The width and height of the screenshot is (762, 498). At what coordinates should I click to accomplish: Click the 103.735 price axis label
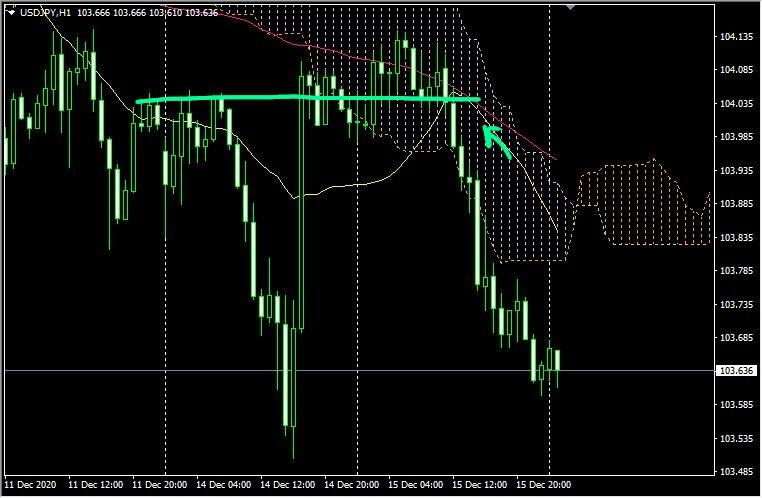coord(736,304)
